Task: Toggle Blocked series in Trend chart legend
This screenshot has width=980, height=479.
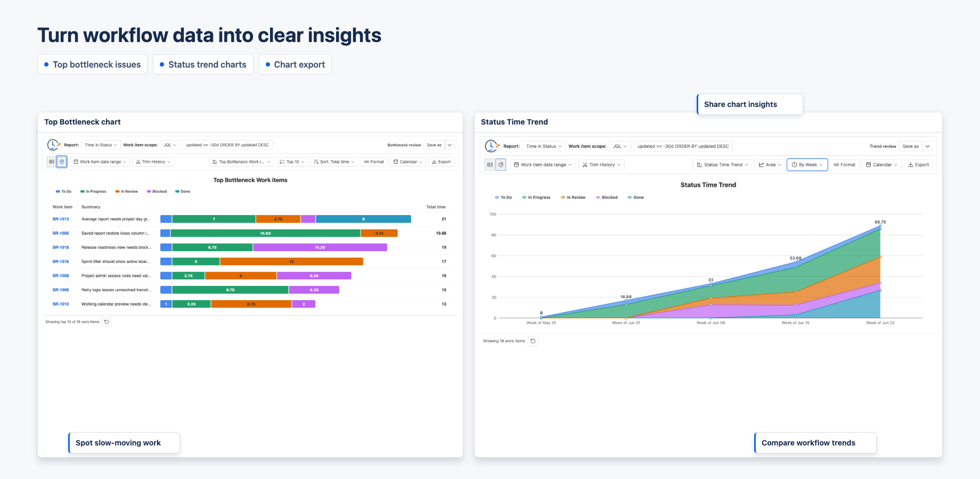Action: click(607, 197)
